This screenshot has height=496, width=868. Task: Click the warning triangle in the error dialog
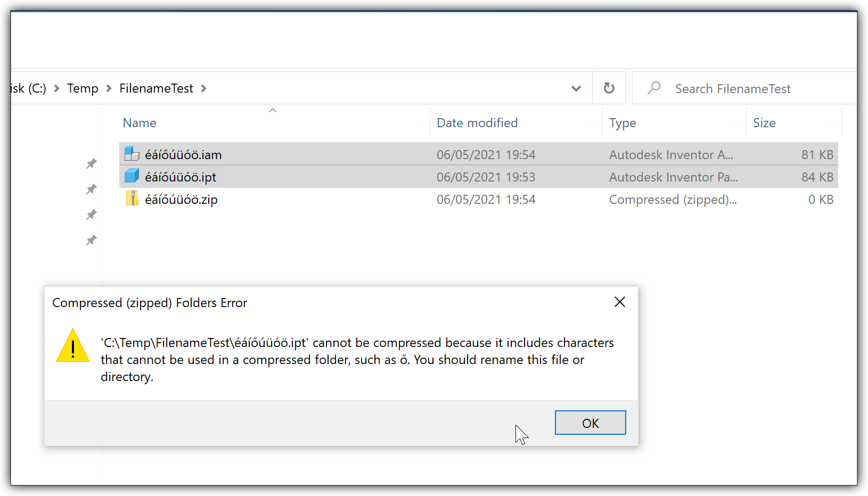click(72, 347)
